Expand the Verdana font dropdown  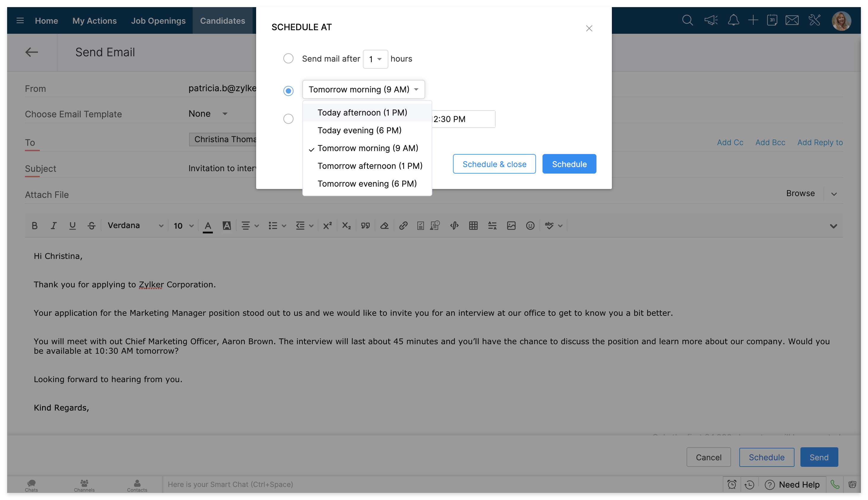pos(135,226)
